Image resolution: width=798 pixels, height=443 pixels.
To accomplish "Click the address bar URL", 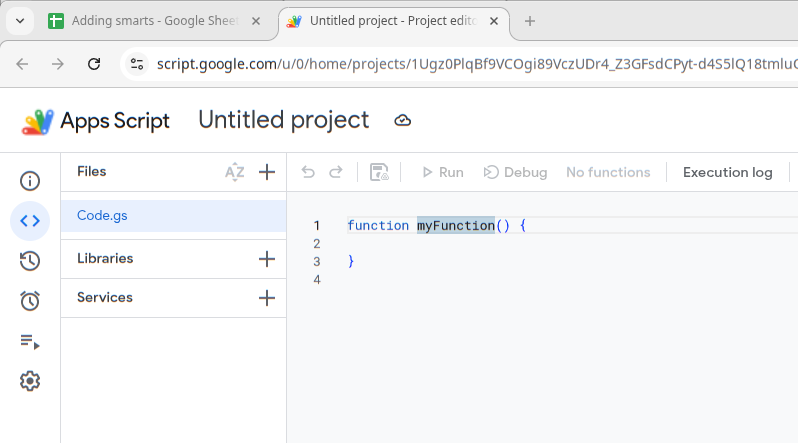I will pos(476,64).
